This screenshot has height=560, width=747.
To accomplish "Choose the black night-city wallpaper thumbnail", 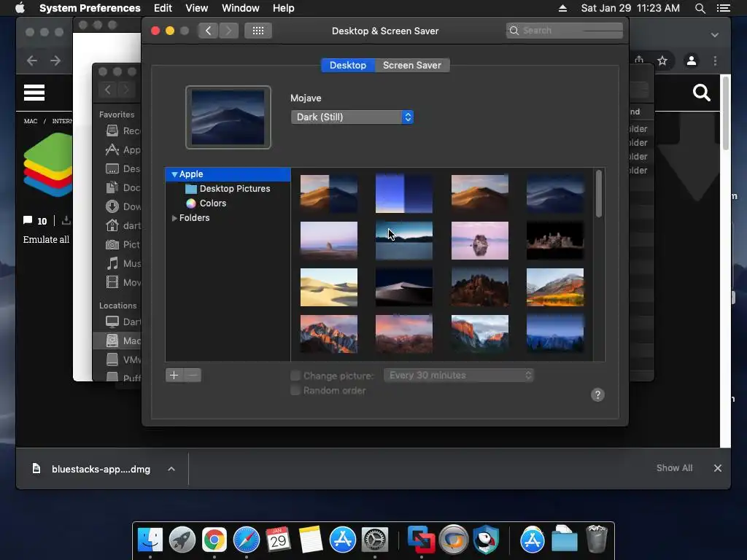I will point(555,241).
